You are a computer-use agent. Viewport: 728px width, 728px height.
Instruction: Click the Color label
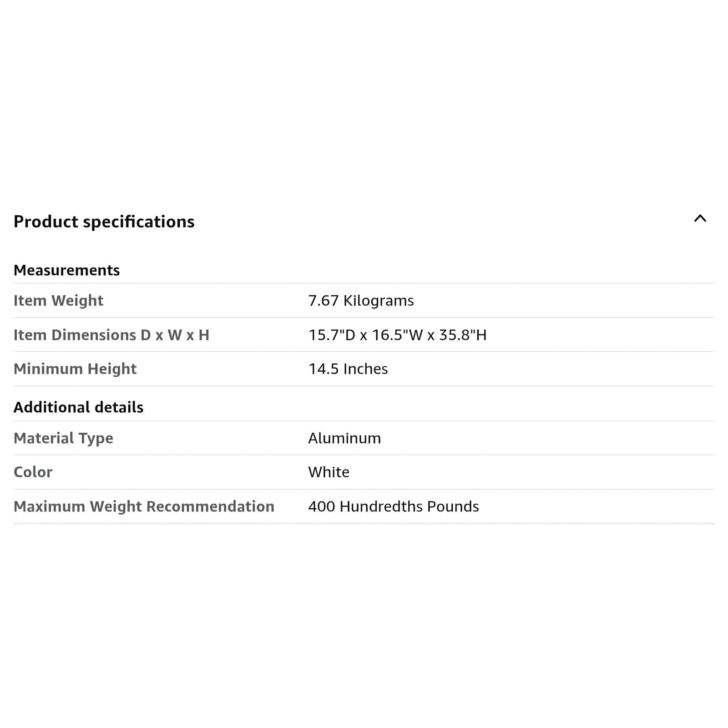(x=33, y=472)
